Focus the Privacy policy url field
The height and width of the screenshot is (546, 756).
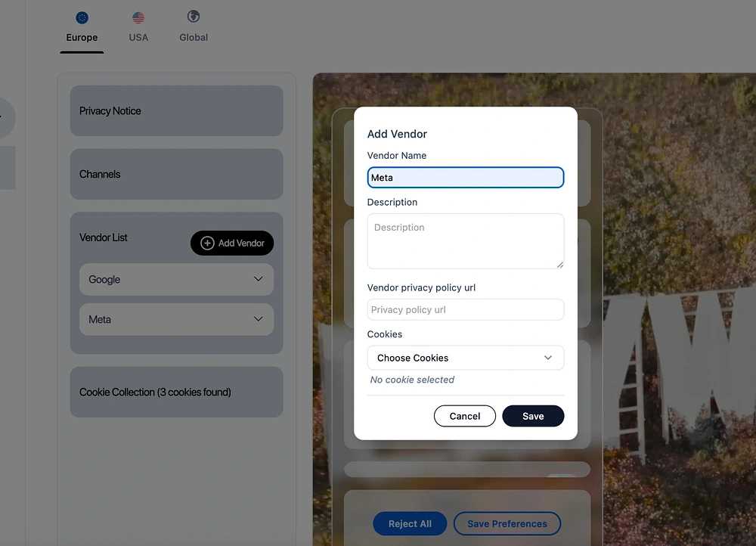[465, 309]
